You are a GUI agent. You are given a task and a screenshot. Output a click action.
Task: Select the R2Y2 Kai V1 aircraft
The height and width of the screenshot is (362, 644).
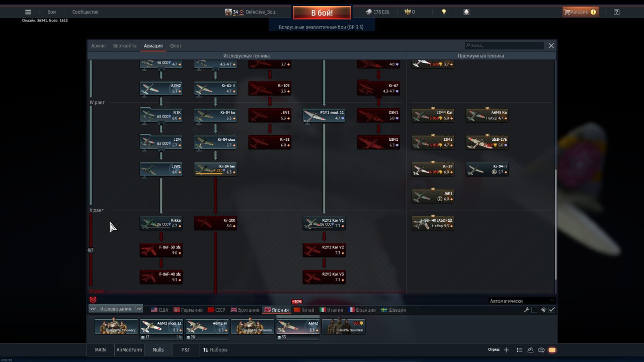324,223
